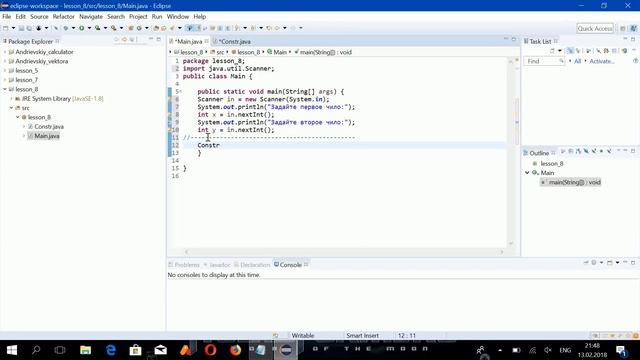The width and height of the screenshot is (640, 360).
Task: Open the Refactor menu
Action: tap(63, 16)
